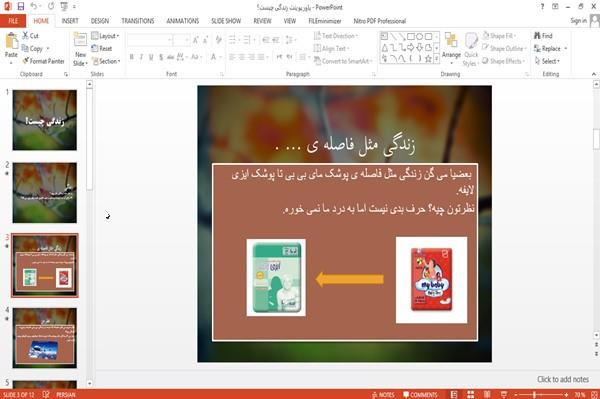Open the Clipboard dialog launcher
This screenshot has width=600, height=399.
tap(66, 74)
